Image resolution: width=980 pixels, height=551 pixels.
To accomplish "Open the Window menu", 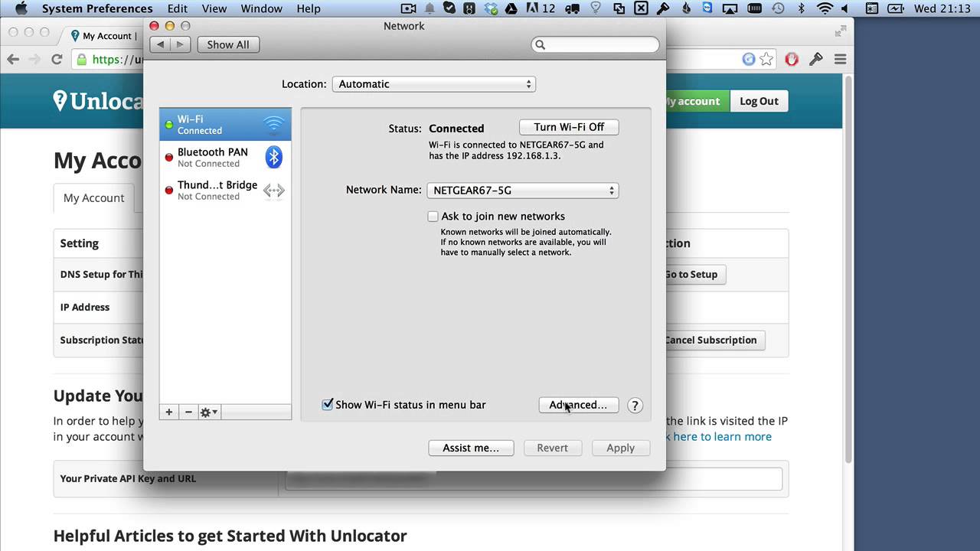I will point(262,8).
